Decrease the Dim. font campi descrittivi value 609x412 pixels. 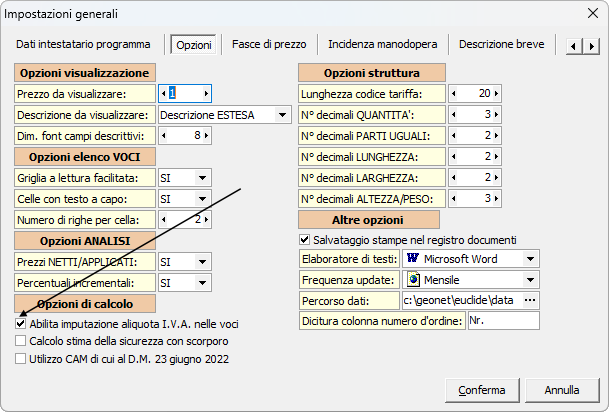pos(165,135)
